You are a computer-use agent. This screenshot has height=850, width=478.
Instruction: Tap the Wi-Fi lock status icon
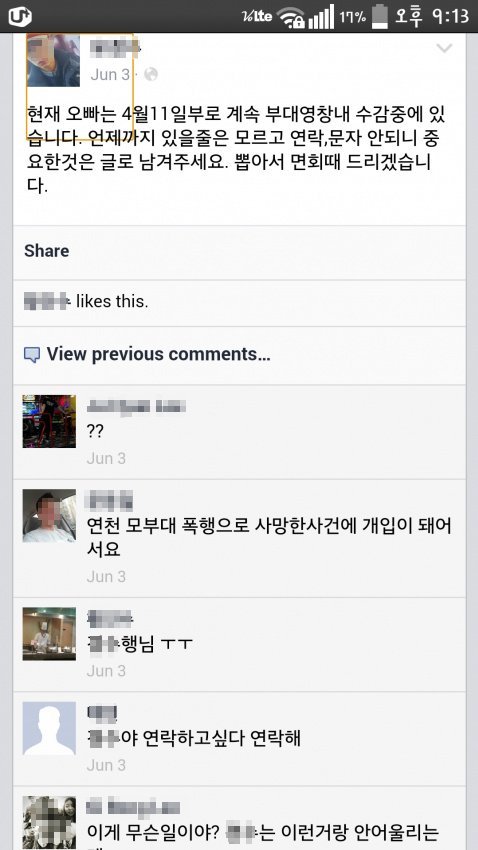coord(292,17)
